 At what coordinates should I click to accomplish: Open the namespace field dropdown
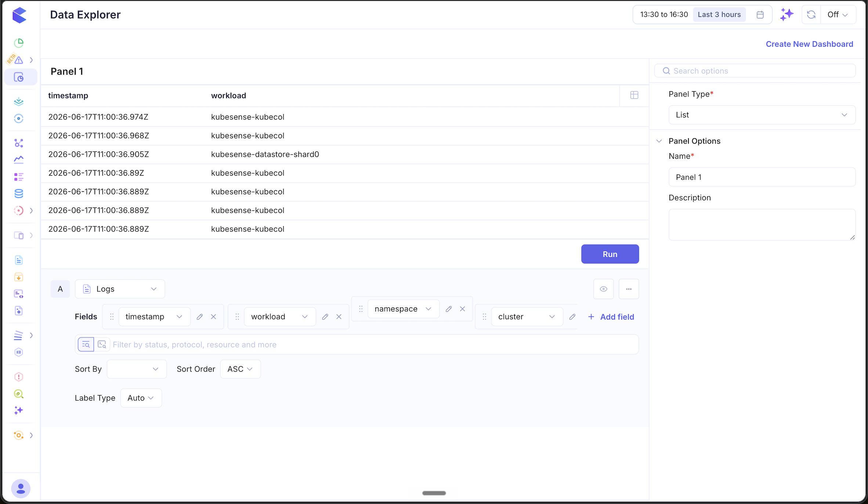coord(403,309)
